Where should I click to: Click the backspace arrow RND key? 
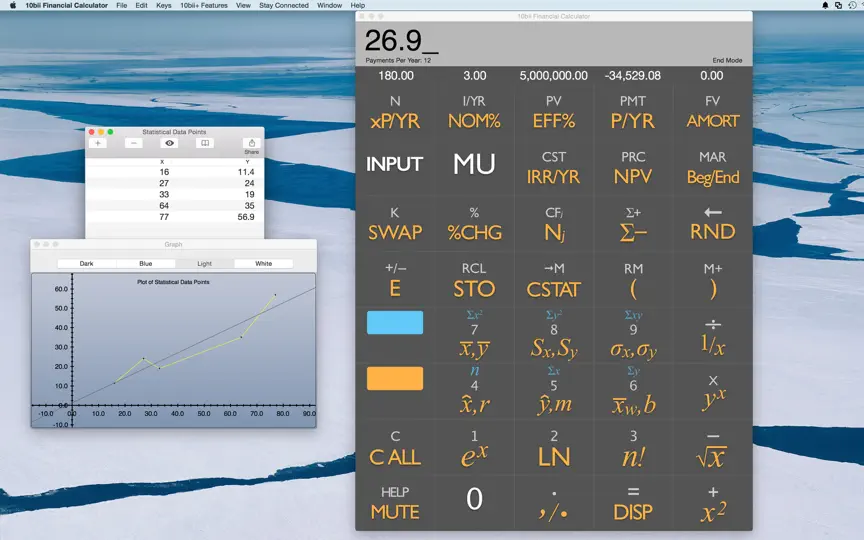pyautogui.click(x=712, y=224)
